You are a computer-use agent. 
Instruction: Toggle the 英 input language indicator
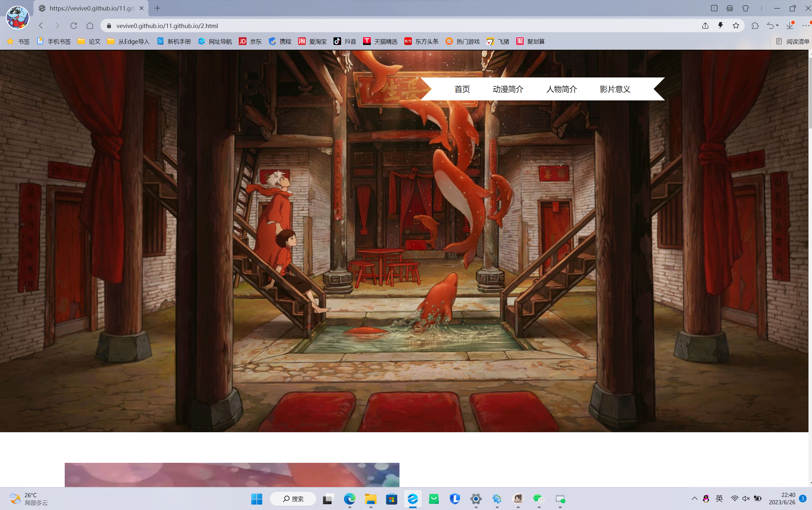click(719, 499)
